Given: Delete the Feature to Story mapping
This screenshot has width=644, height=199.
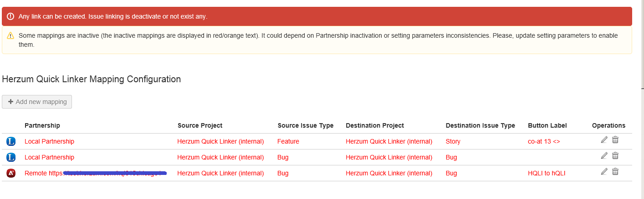Looking at the screenshot, I should click(615, 140).
